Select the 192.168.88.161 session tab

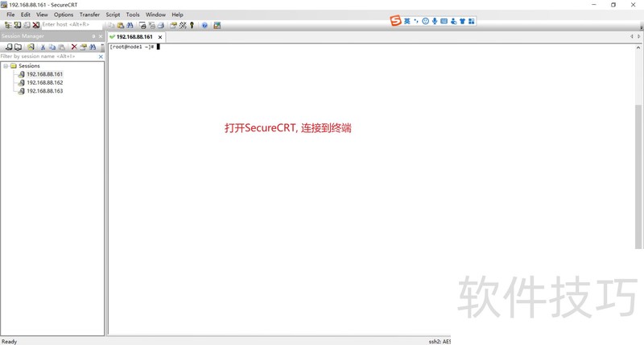[134, 36]
